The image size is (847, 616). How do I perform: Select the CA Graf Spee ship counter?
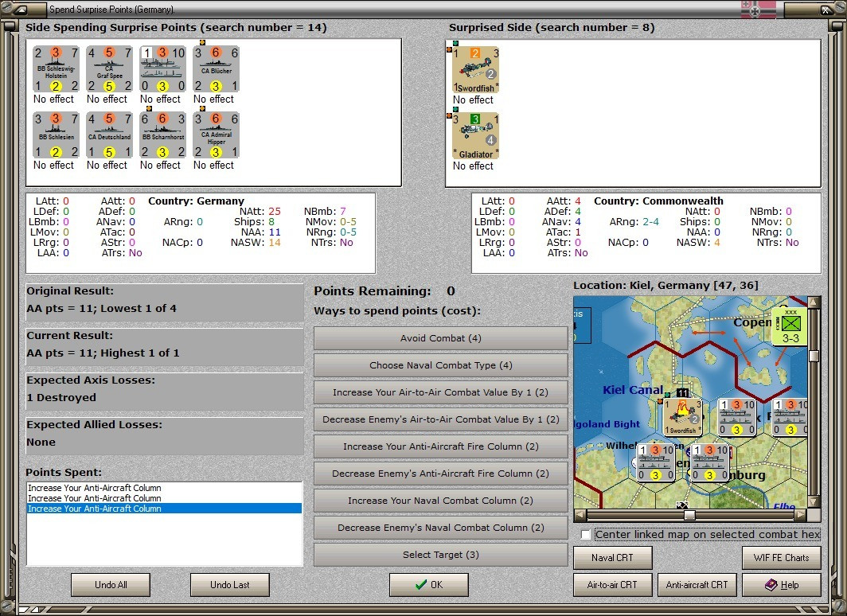pos(109,69)
